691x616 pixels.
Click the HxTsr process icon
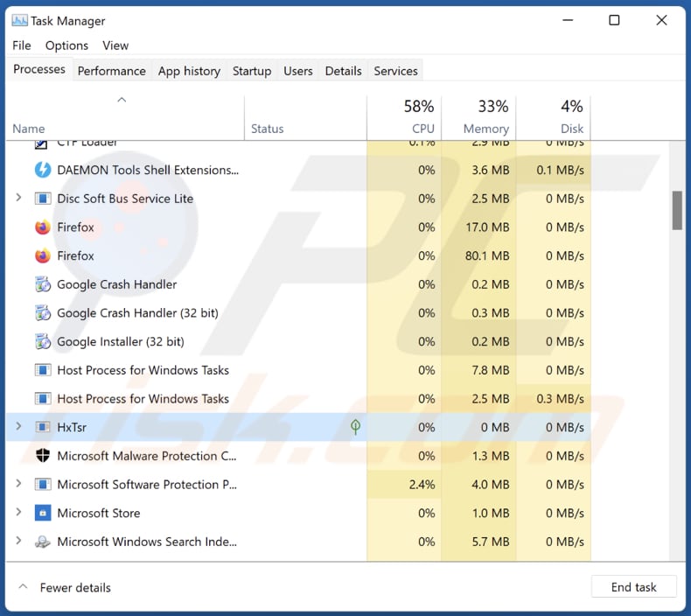click(43, 427)
